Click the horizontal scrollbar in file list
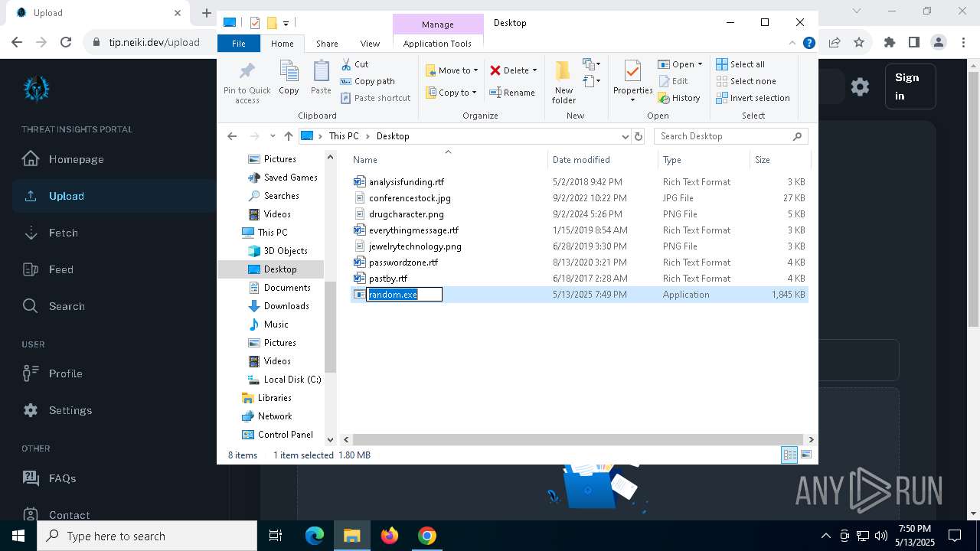The image size is (980, 551). tap(578, 439)
